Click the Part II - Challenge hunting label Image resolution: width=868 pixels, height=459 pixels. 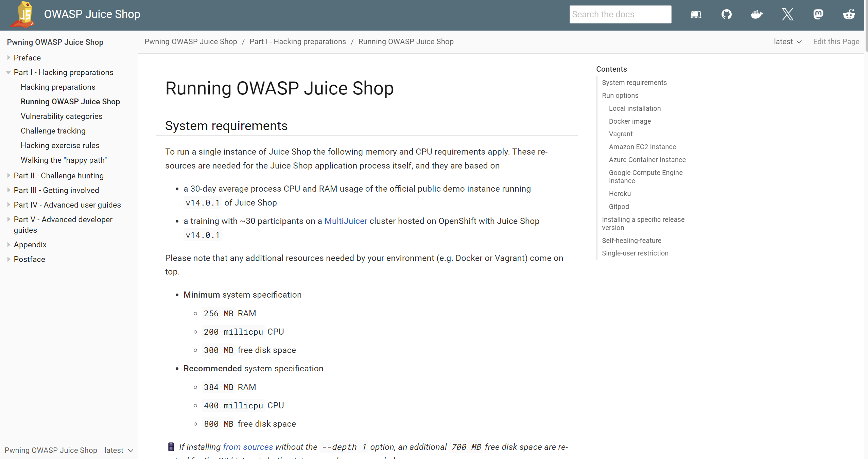point(59,176)
